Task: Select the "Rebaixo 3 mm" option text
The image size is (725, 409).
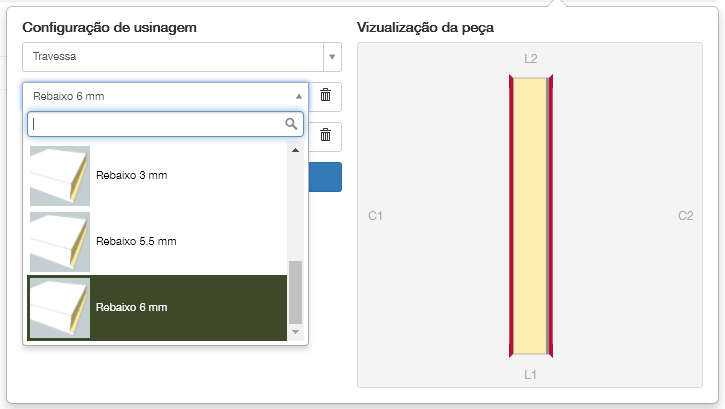Action: tap(131, 176)
